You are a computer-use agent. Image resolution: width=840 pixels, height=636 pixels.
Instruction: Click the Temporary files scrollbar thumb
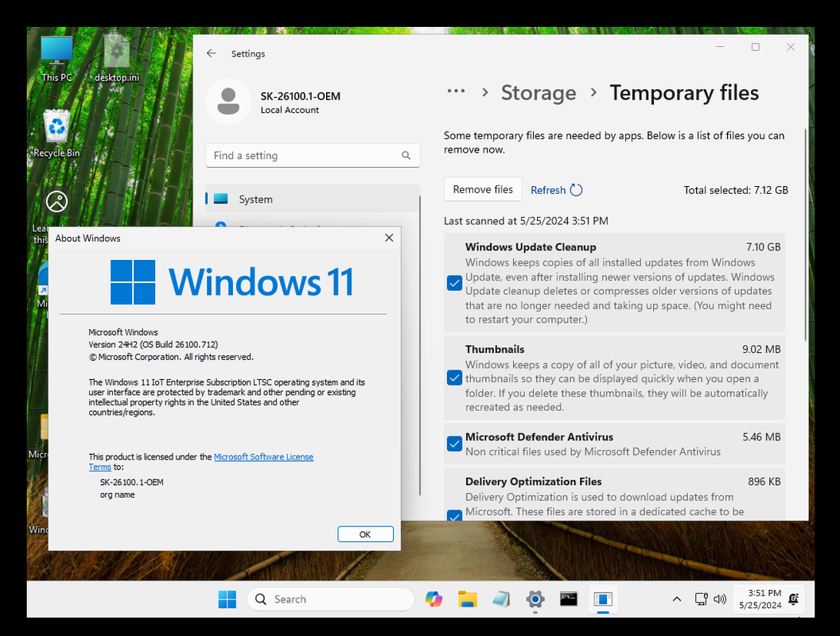click(x=805, y=235)
